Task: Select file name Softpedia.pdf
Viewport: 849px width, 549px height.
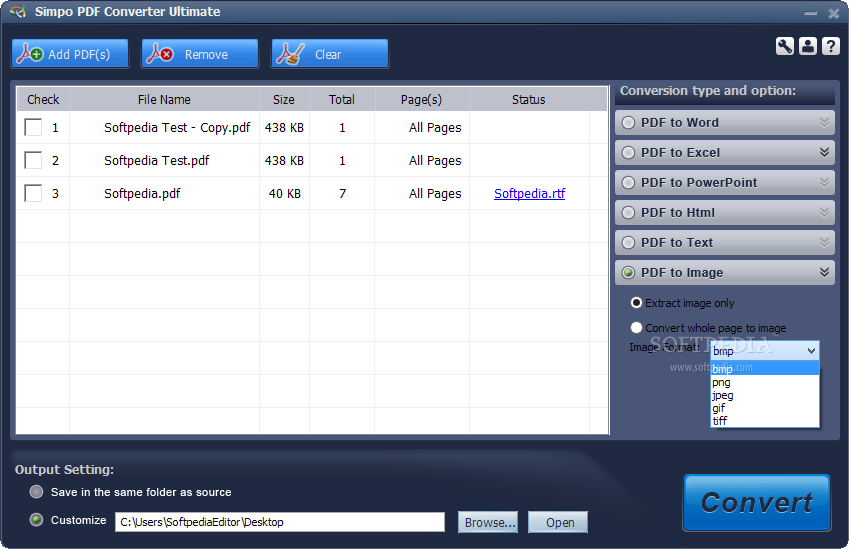Action: [142, 194]
